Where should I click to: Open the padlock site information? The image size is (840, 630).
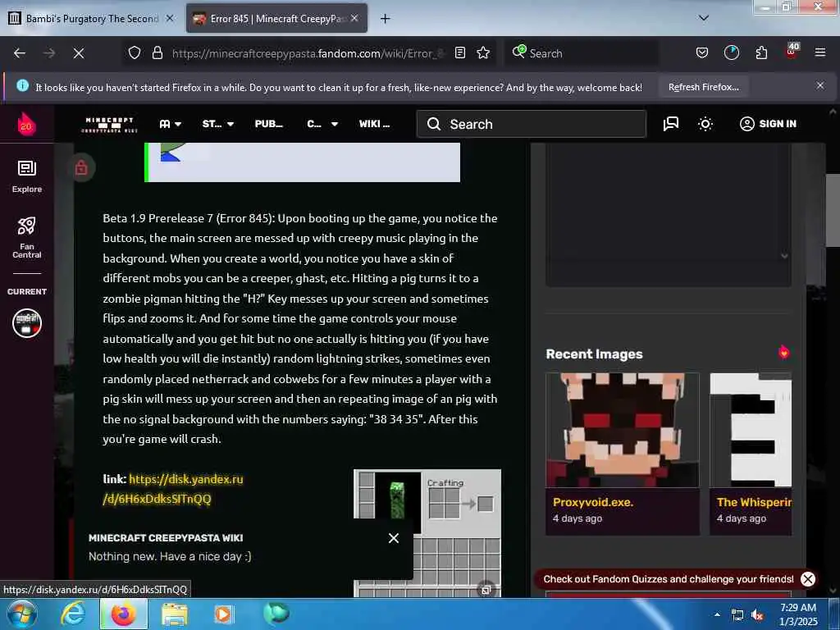tap(157, 52)
